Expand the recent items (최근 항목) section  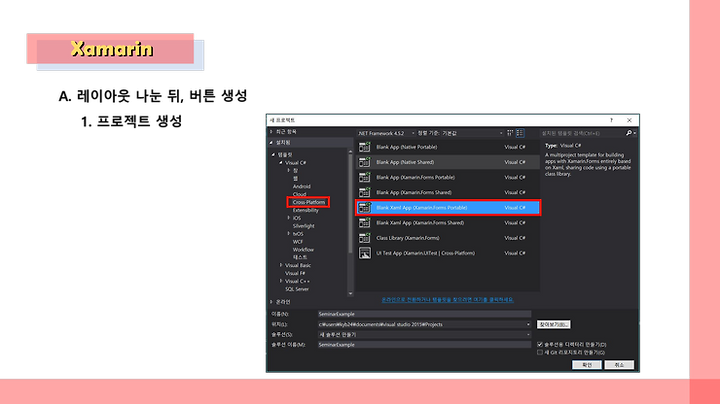[x=271, y=132]
